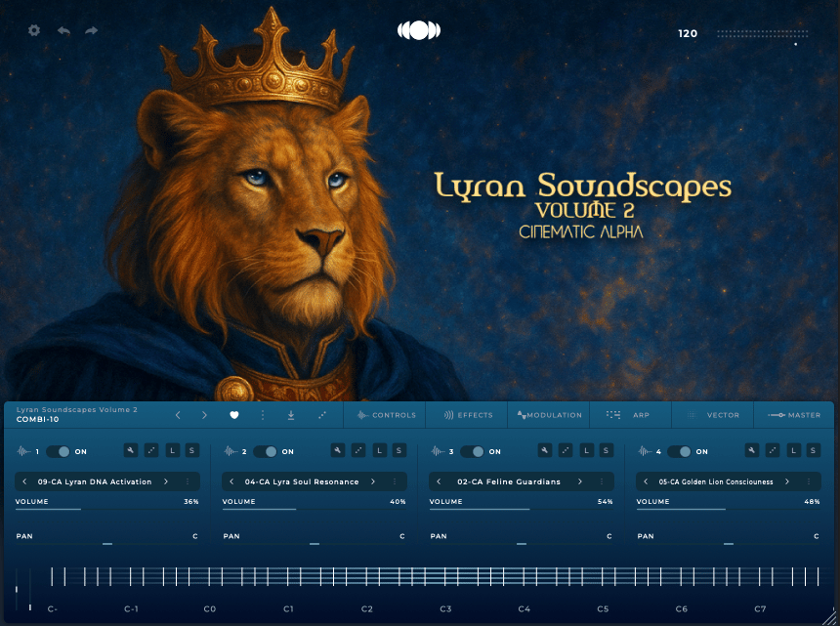The image size is (840, 626).
Task: Open 09-CA Lyran DNA Activation sound browser
Action: (95, 481)
